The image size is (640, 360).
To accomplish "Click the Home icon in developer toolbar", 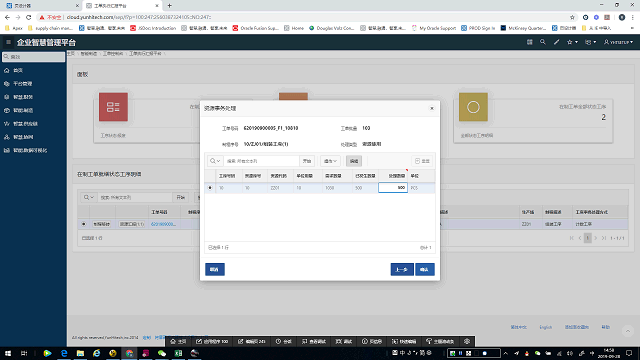I will coord(178,341).
